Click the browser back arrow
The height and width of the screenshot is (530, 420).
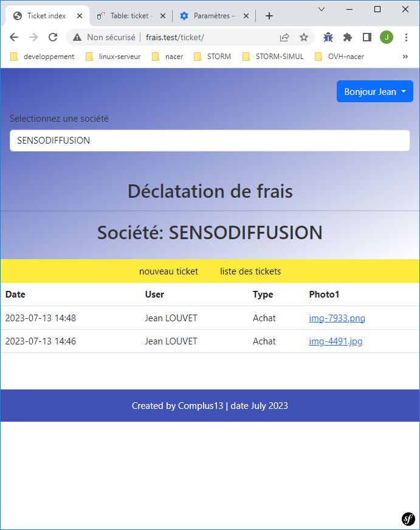14,37
